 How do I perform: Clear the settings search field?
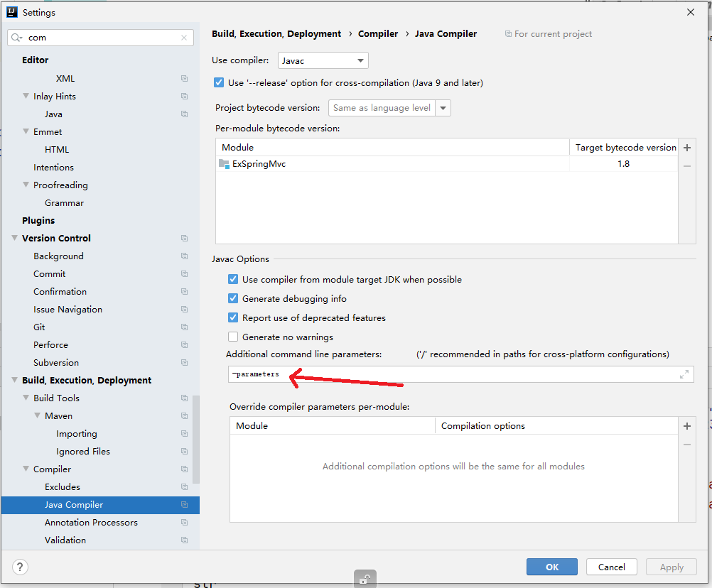click(x=184, y=38)
